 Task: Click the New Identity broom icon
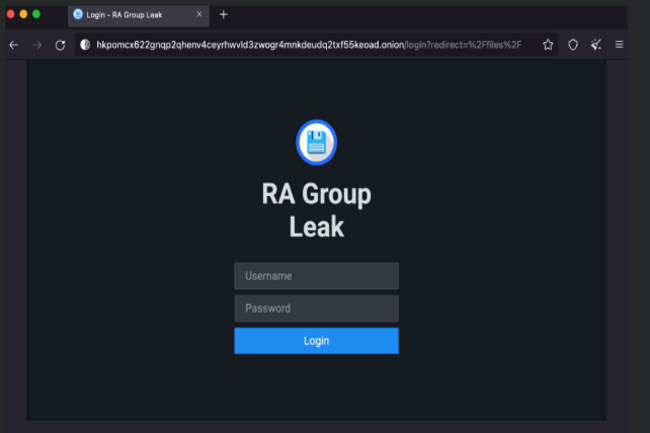pyautogui.click(x=596, y=45)
